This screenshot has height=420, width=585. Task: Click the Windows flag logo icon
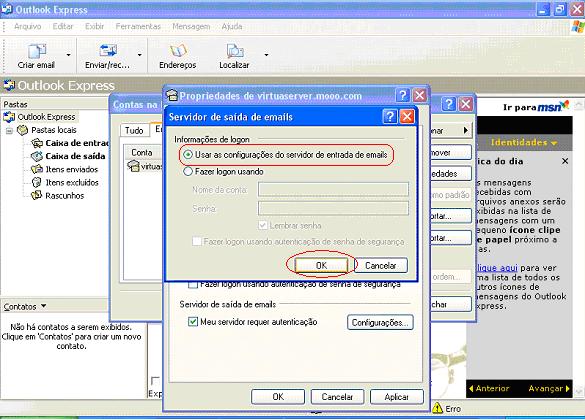(x=578, y=27)
